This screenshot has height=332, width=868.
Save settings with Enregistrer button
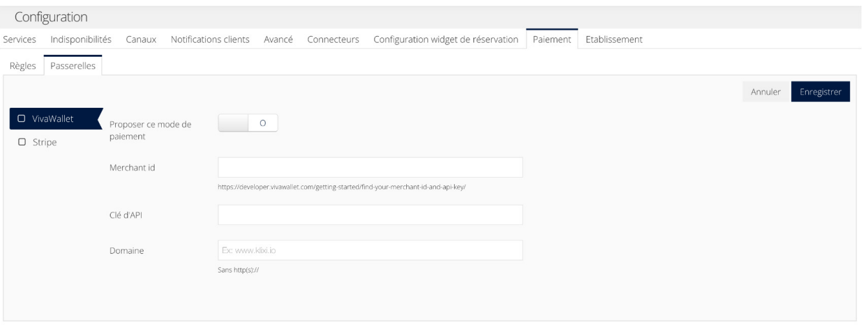pyautogui.click(x=820, y=92)
